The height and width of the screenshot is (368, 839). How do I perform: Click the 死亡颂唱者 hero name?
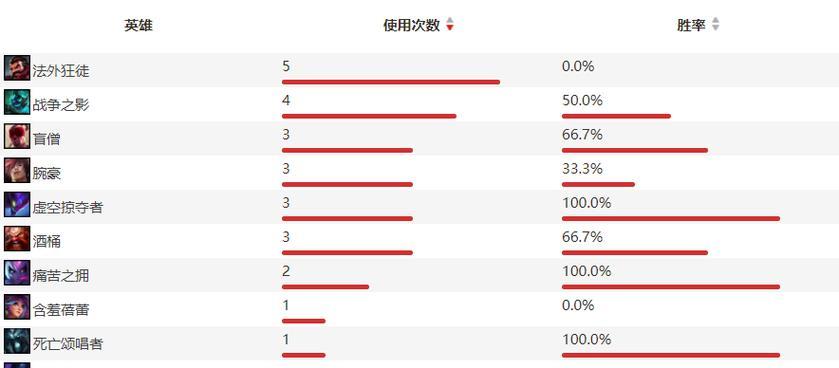(x=67, y=344)
